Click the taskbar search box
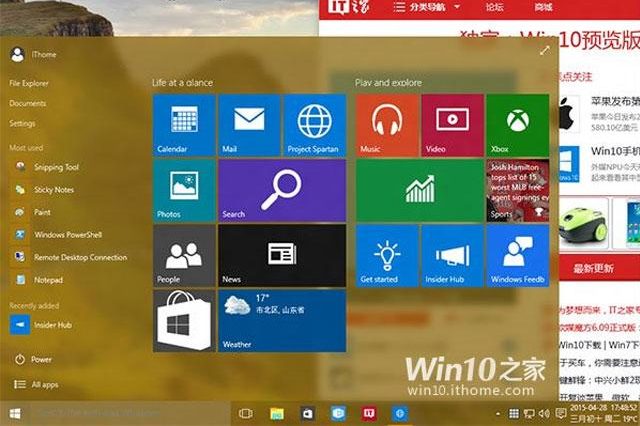Viewport: 640px width, 426px height. click(130, 414)
